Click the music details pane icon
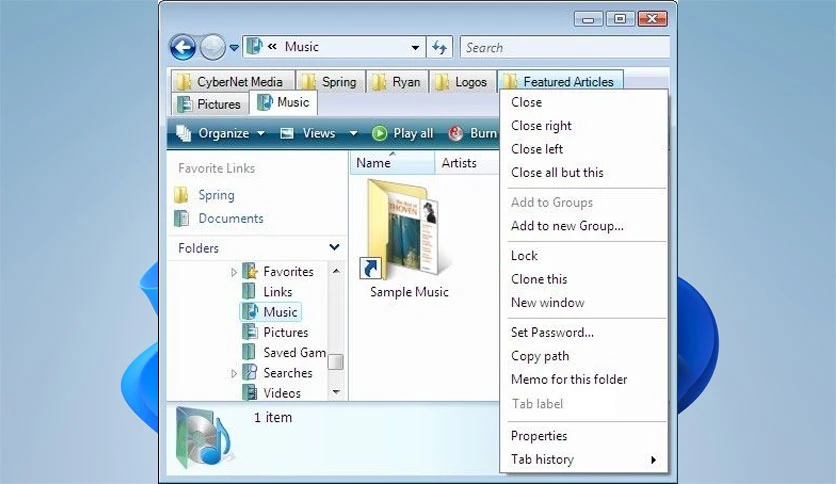836x484 pixels. (x=205, y=437)
